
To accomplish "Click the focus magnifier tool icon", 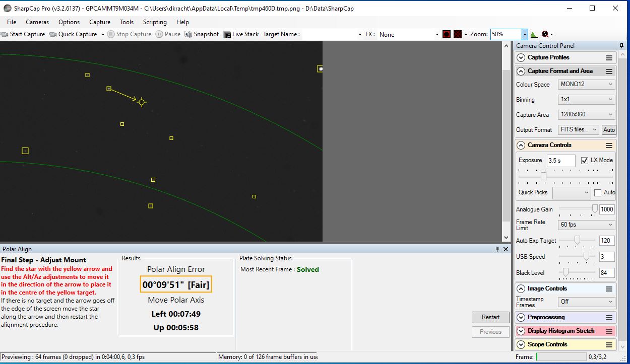I will point(545,34).
